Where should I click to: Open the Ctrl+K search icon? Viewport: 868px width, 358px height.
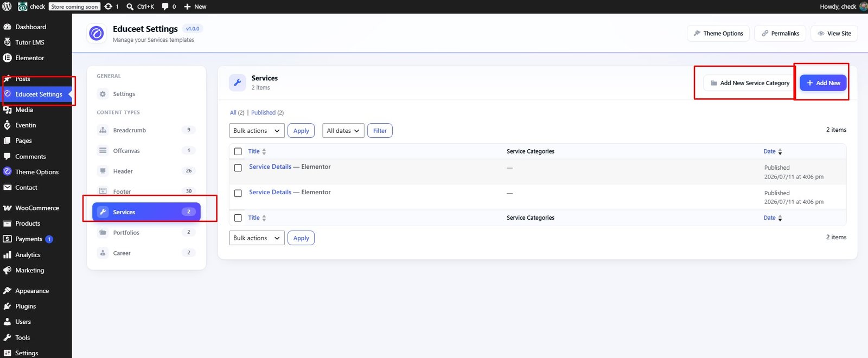[130, 7]
